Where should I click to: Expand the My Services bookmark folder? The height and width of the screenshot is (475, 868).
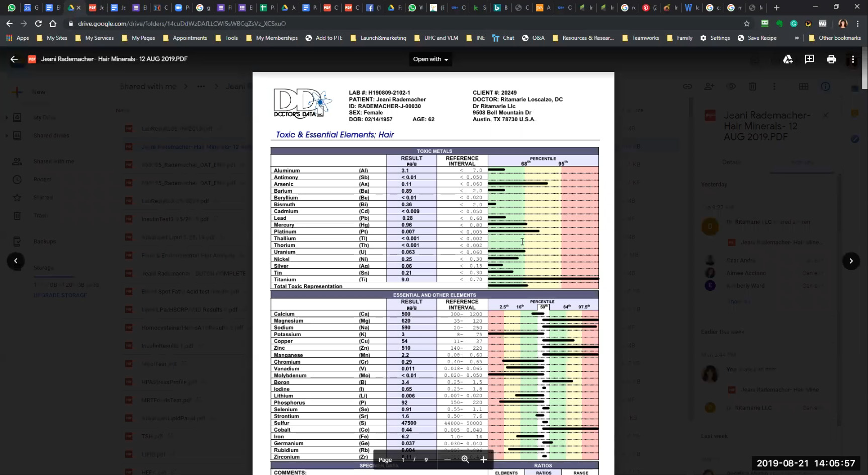click(94, 38)
